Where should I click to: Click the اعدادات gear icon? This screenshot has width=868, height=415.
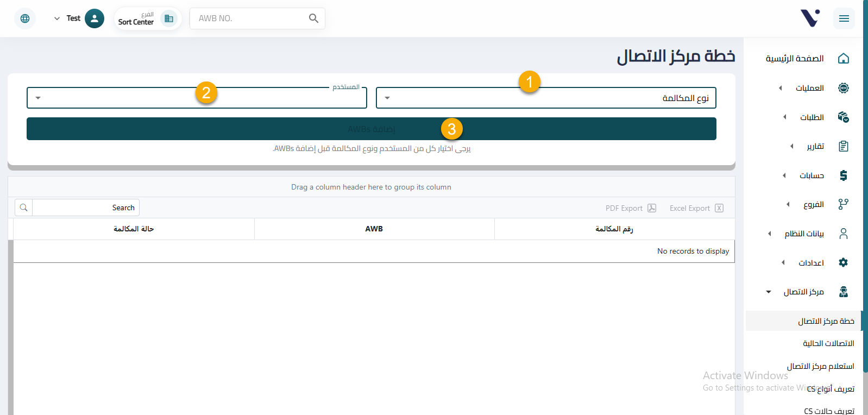[x=844, y=262]
